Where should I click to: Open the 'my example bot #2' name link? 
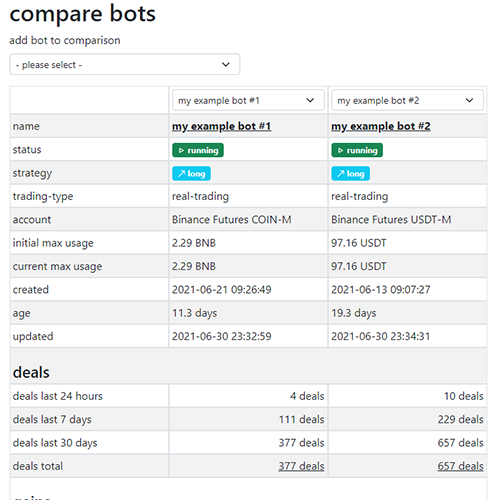coord(380,126)
